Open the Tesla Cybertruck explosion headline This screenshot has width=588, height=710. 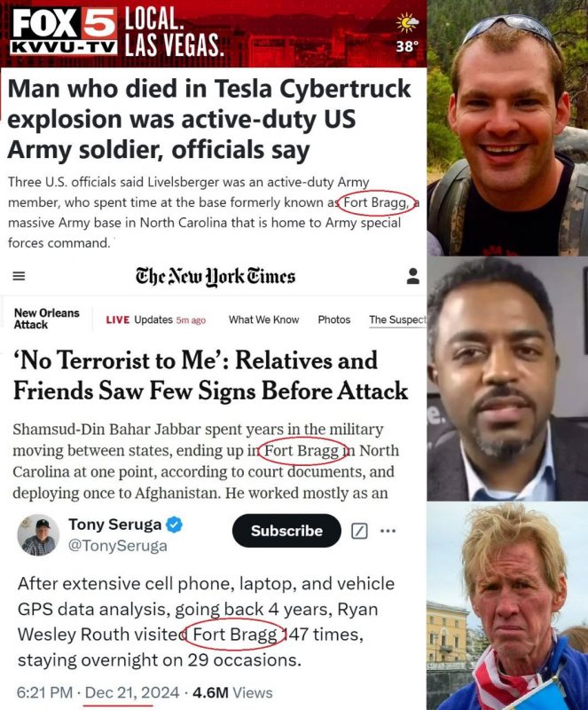click(x=209, y=119)
